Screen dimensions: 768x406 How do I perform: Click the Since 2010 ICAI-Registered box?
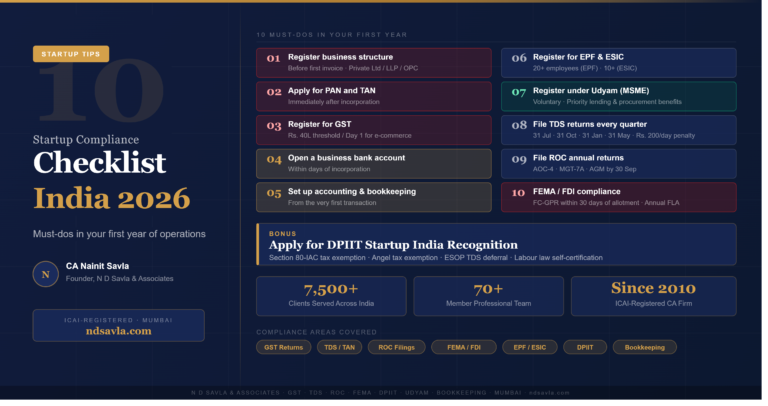653,296
